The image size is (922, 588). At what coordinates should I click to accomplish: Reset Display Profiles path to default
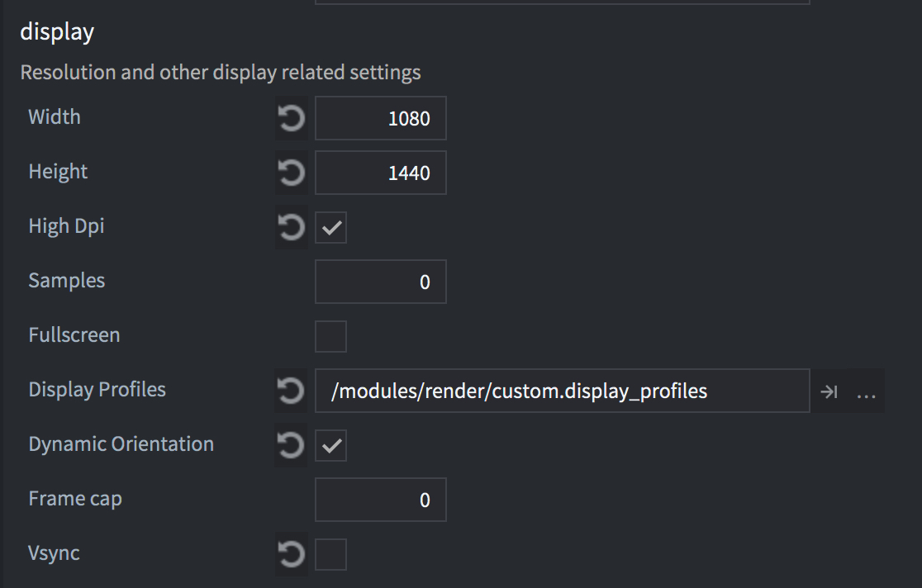291,391
